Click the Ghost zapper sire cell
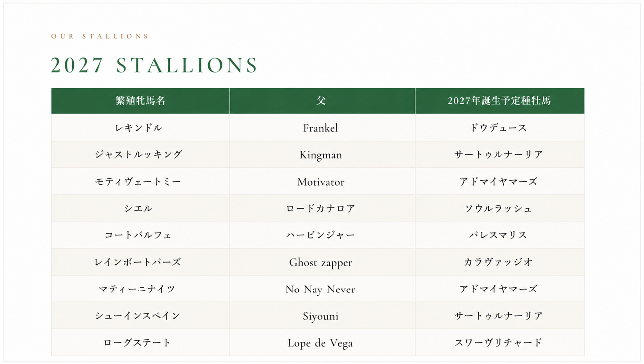This screenshot has height=364, width=644. pos(322,262)
